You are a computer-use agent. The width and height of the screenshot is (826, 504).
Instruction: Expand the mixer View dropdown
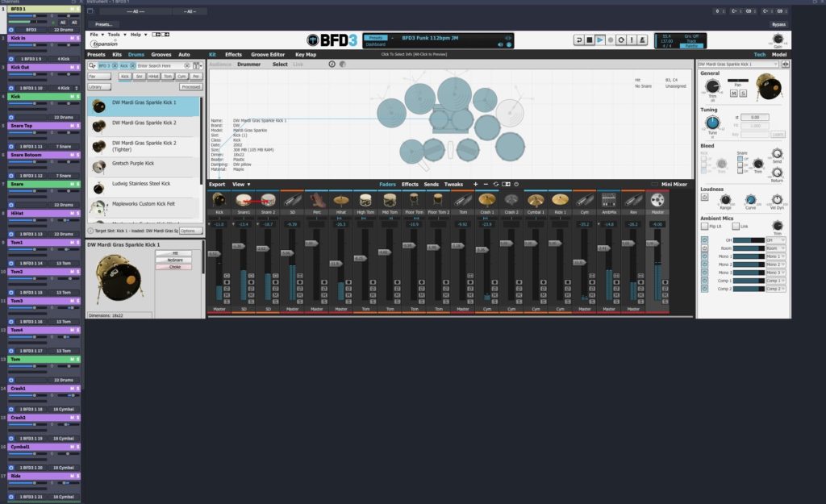241,185
